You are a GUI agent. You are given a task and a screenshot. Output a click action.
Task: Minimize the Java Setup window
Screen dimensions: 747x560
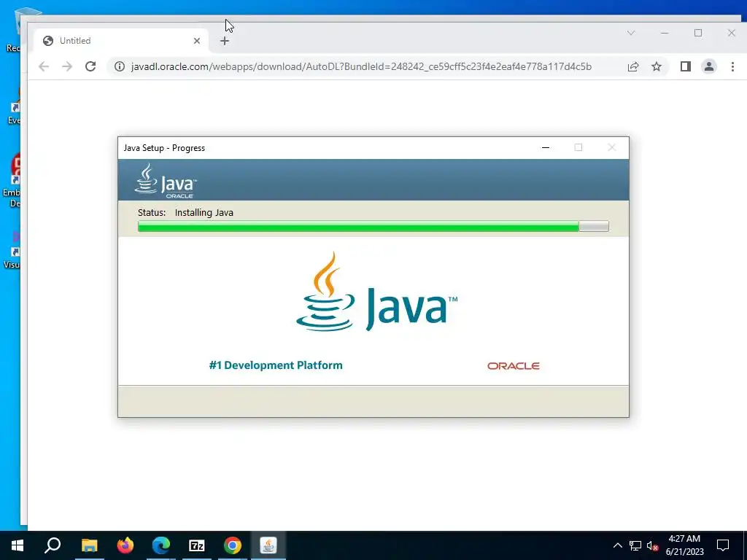pos(546,147)
